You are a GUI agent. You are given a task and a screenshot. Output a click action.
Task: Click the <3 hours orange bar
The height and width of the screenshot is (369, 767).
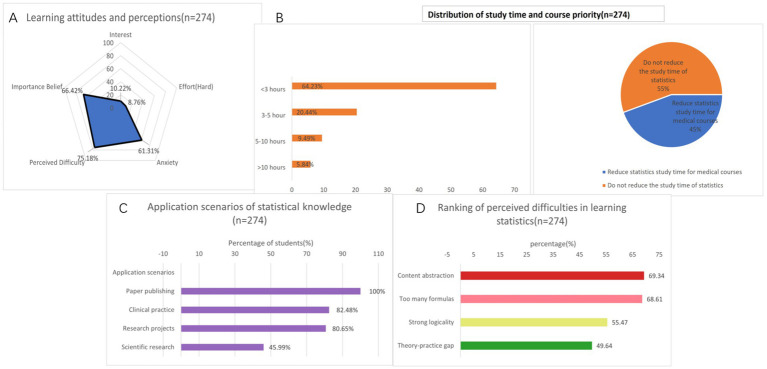[394, 86]
